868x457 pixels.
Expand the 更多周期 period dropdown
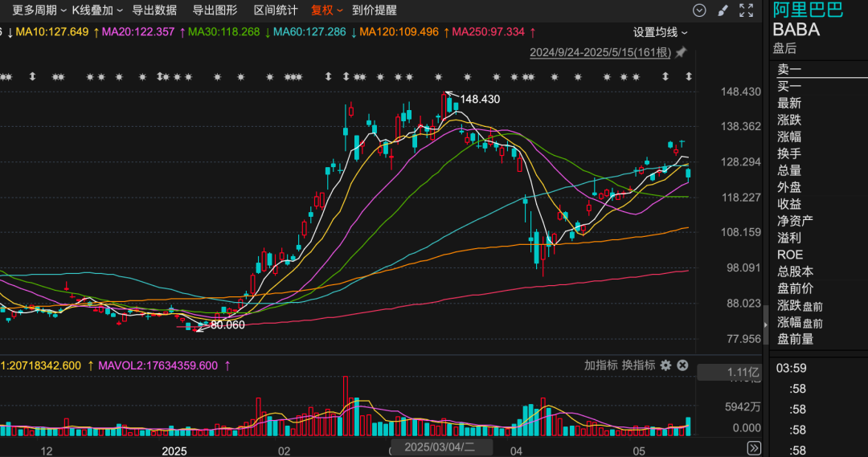click(39, 10)
